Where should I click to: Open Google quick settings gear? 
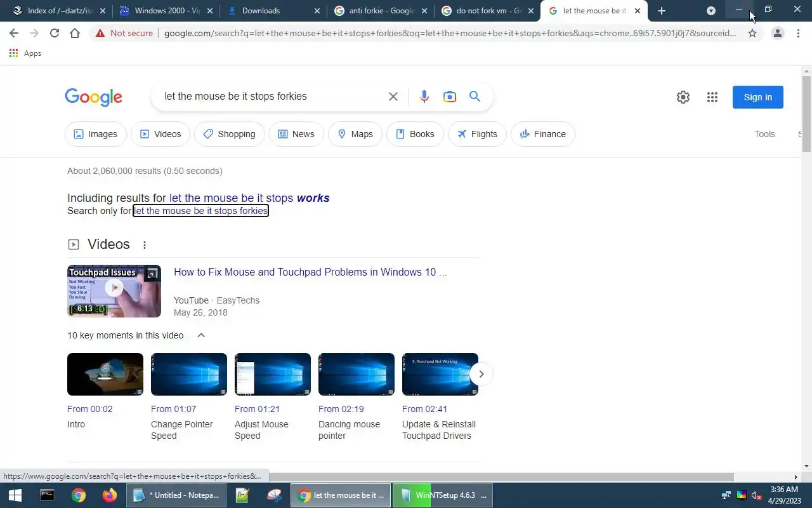(x=683, y=97)
